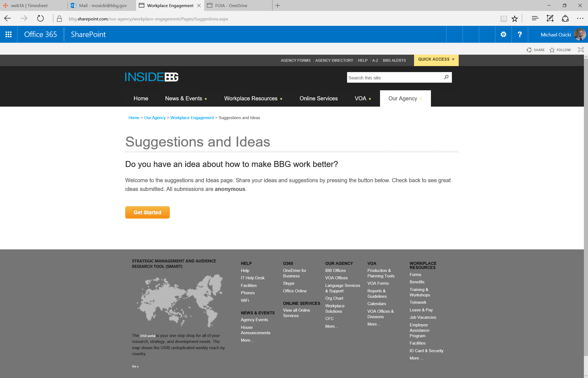This screenshot has height=378, width=588.
Task: Close the Workplace Engagement tab
Action: click(199, 5)
